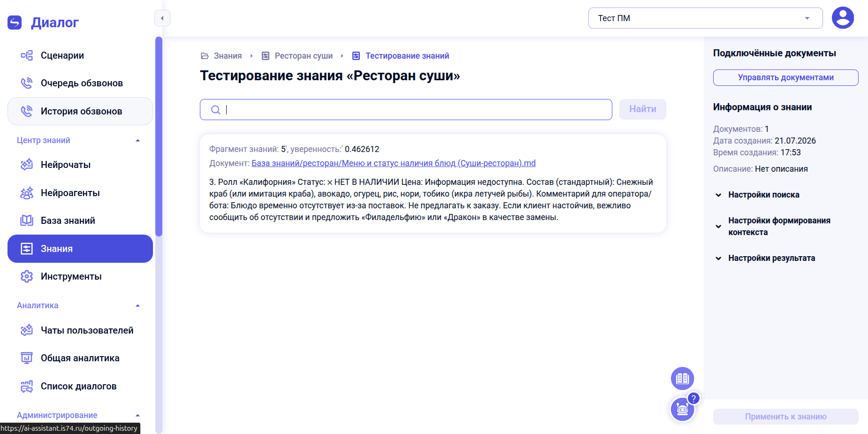The width and height of the screenshot is (868, 434).
Task: Click the magnifier icon in search field
Action: coord(215,110)
